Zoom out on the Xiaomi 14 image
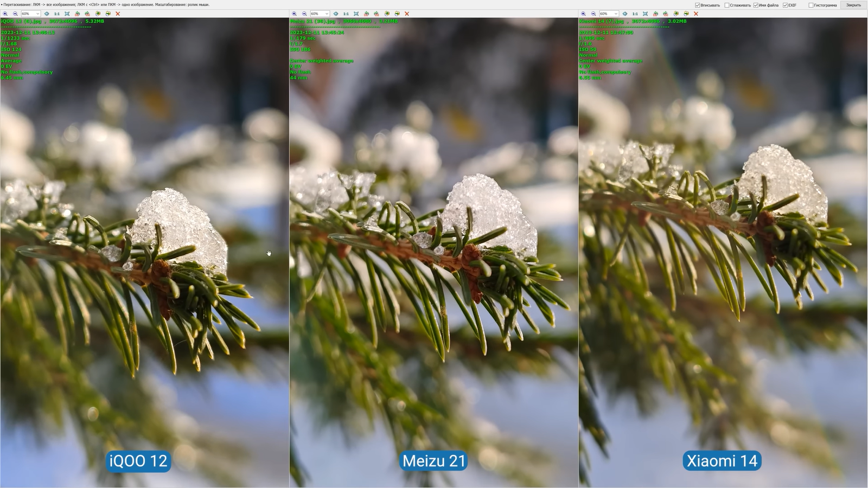This screenshot has width=868, height=488. (x=593, y=14)
